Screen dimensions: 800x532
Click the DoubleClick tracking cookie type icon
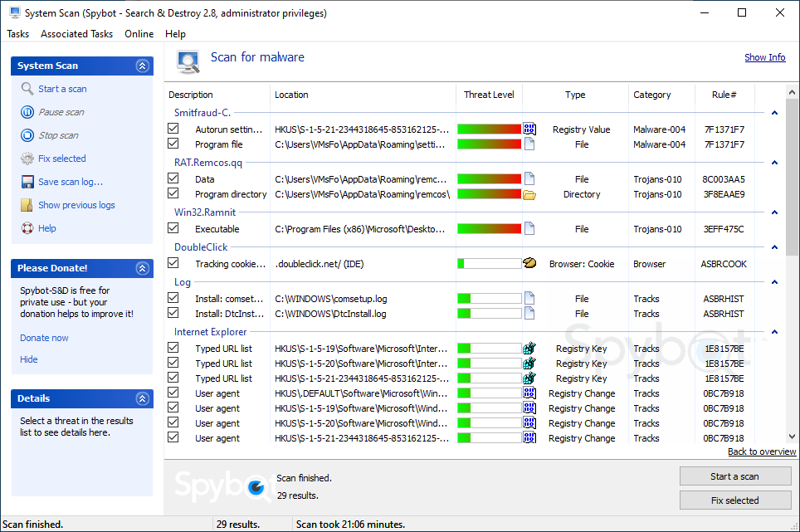click(x=529, y=264)
